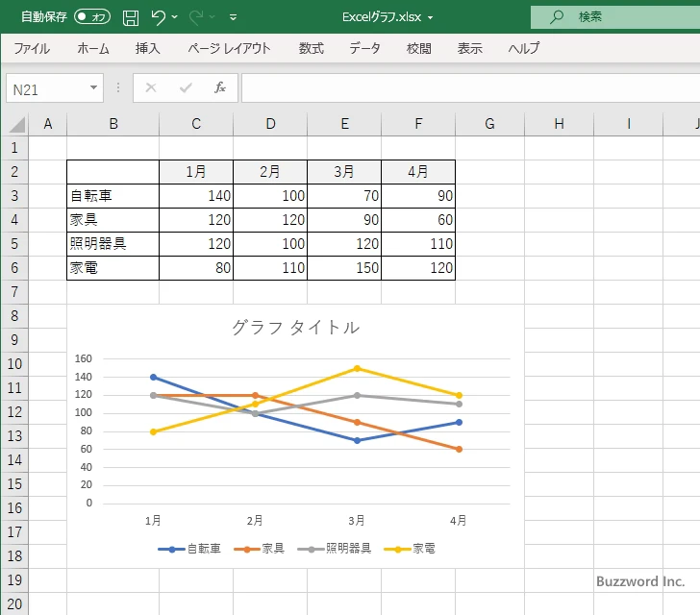700x615 pixels.
Task: Click the 家電 legend entry
Action: pyautogui.click(x=410, y=549)
